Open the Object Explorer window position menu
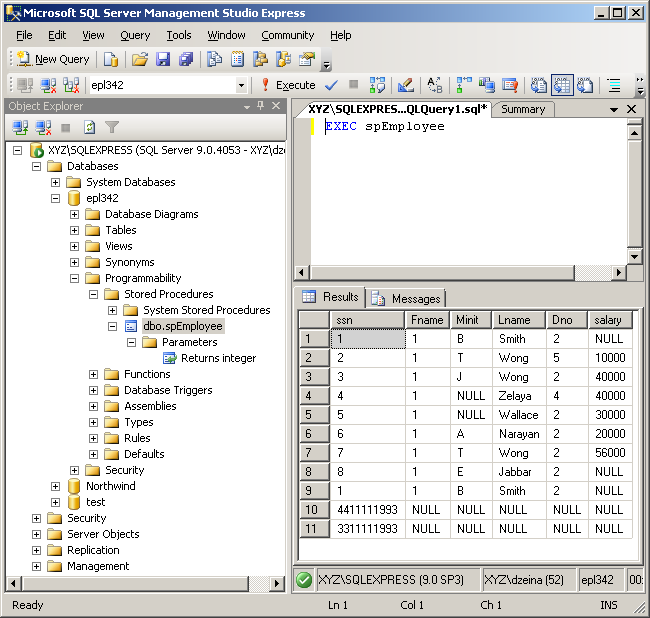This screenshot has height=618, width=650. point(247,107)
